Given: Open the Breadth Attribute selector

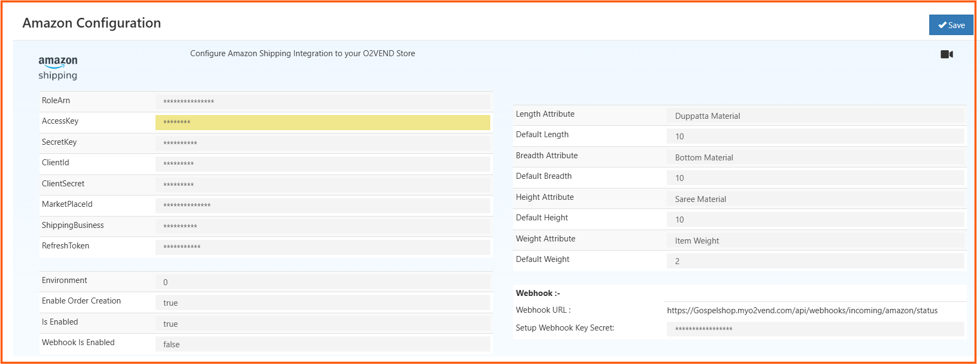Looking at the screenshot, I should (815, 157).
